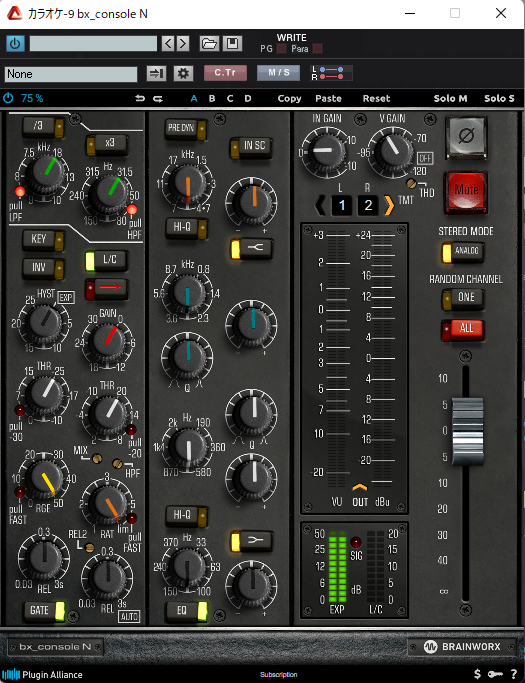525x683 pixels.
Task: Open the help question mark icon
Action: click(514, 674)
